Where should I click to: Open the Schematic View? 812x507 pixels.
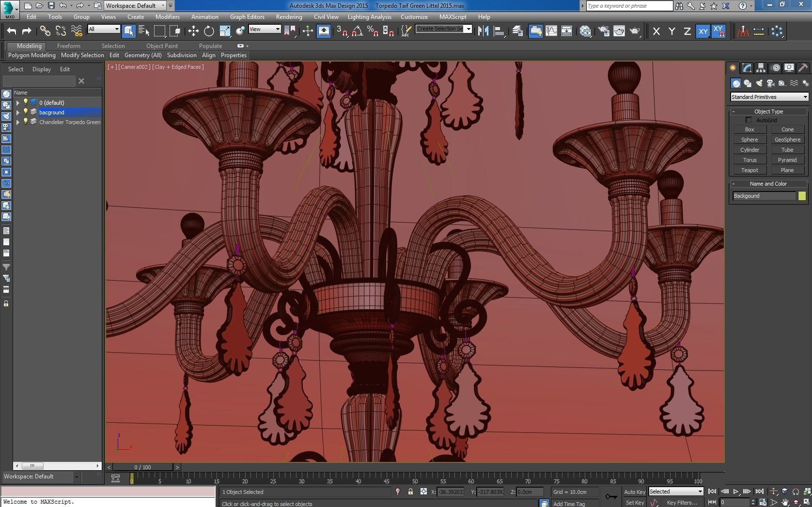[566, 31]
